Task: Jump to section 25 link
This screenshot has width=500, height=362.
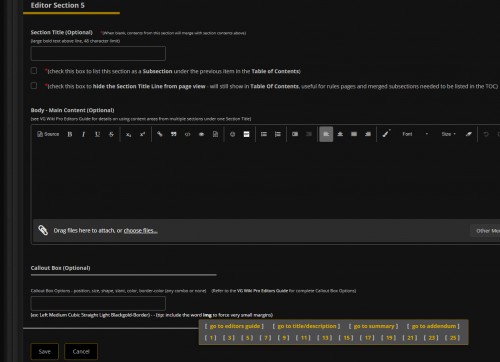Action: pos(452,338)
